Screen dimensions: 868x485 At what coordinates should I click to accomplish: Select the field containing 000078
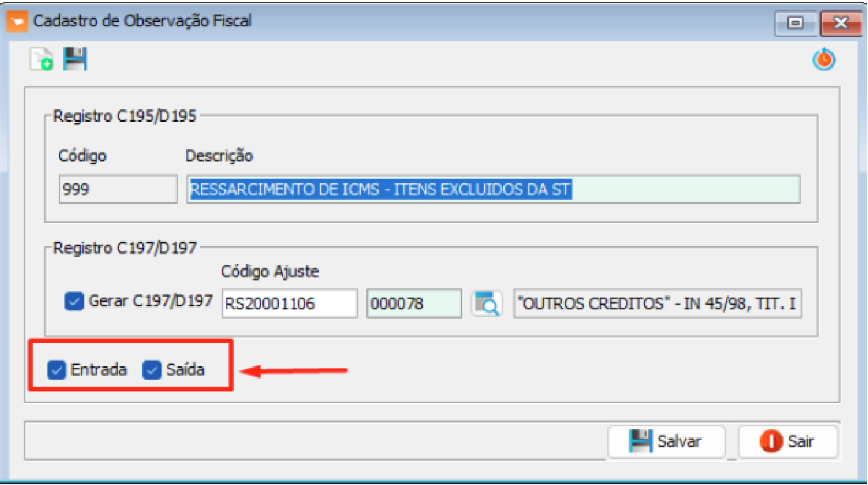coord(415,304)
